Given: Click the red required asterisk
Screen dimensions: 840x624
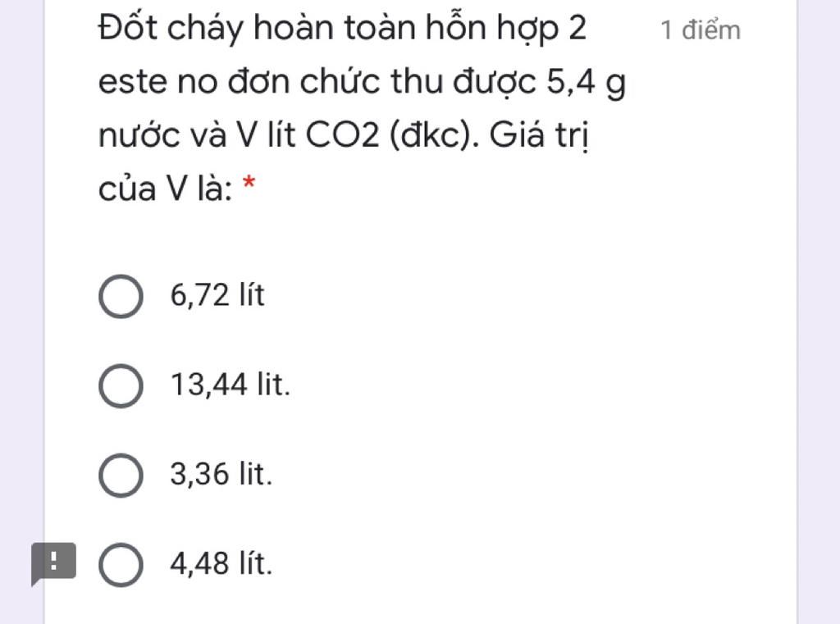Looking at the screenshot, I should [249, 183].
